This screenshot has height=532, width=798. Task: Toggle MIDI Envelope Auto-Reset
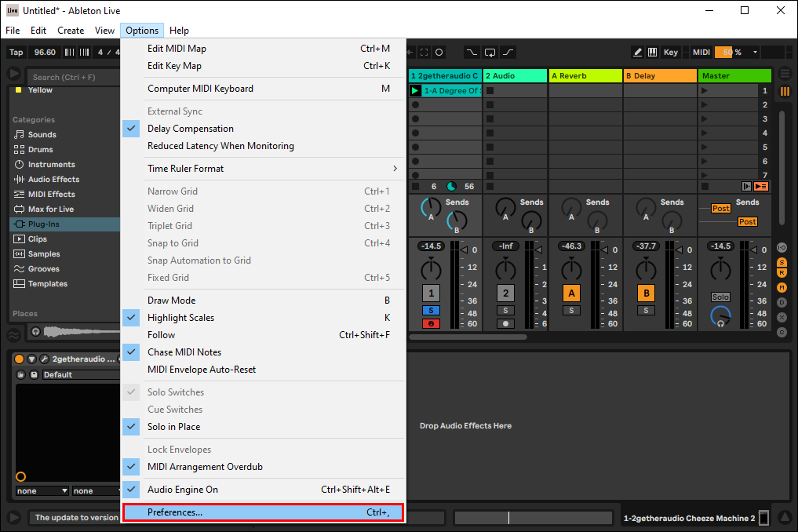(263, 370)
